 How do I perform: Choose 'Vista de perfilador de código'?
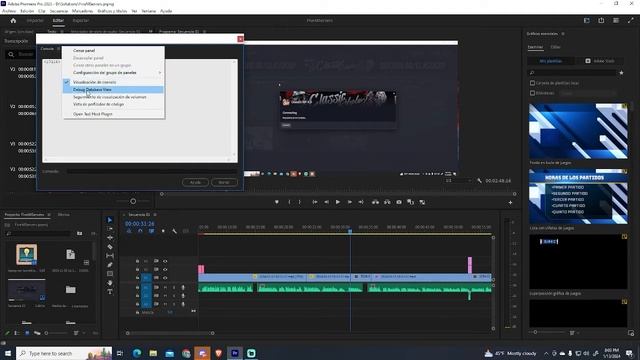pos(113,104)
